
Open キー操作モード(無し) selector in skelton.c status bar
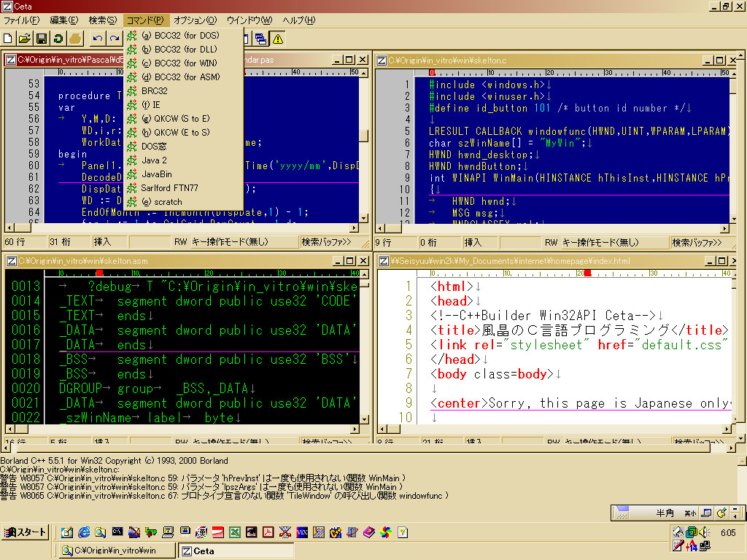point(600,242)
